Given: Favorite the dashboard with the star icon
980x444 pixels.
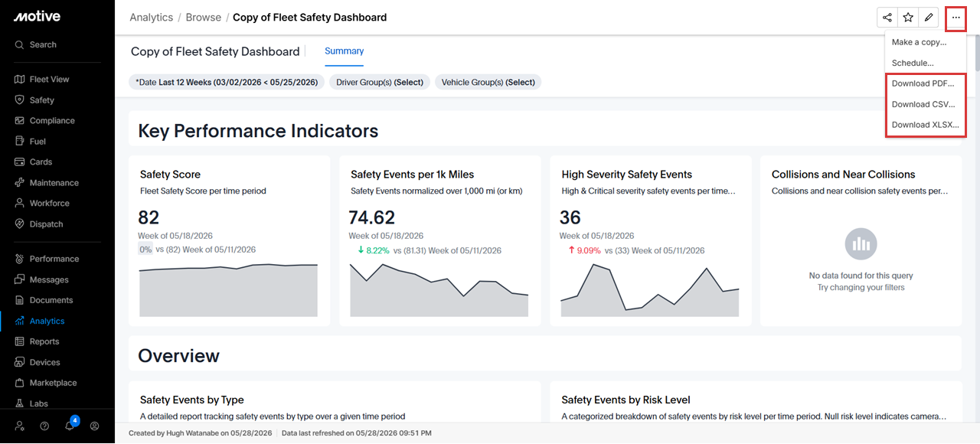Looking at the screenshot, I should pos(908,18).
